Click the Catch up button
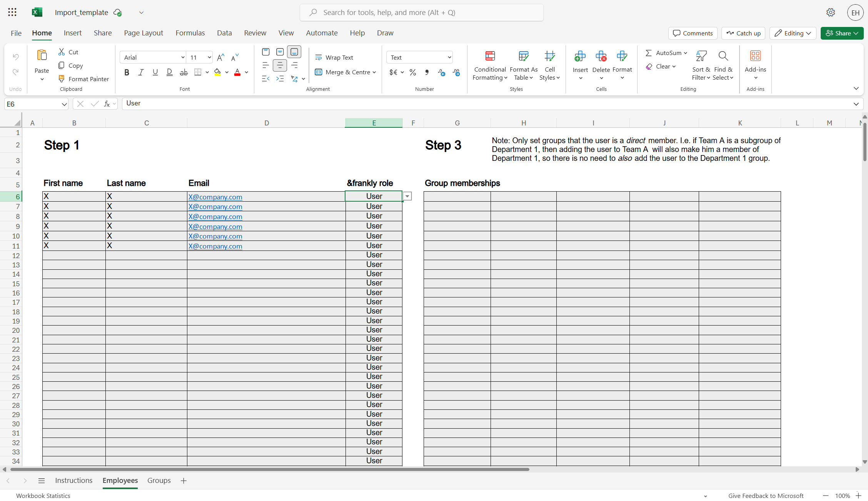Screen dimensions: 868x501 [x=743, y=33]
